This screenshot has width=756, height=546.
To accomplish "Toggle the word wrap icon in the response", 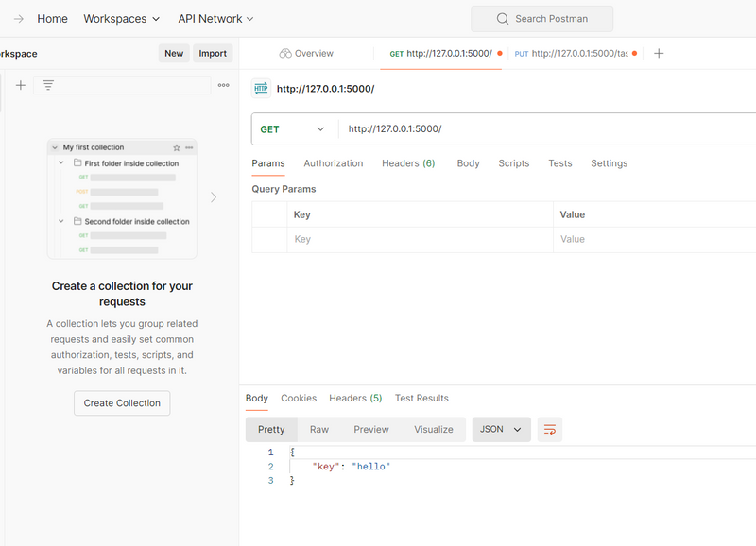I will 550,430.
